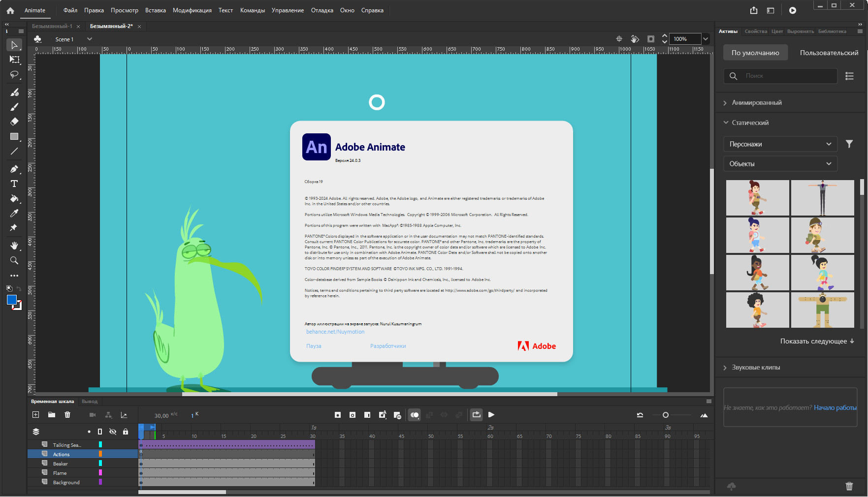Open the Scene 1 dropdown arrow
868x497 pixels.
point(90,39)
